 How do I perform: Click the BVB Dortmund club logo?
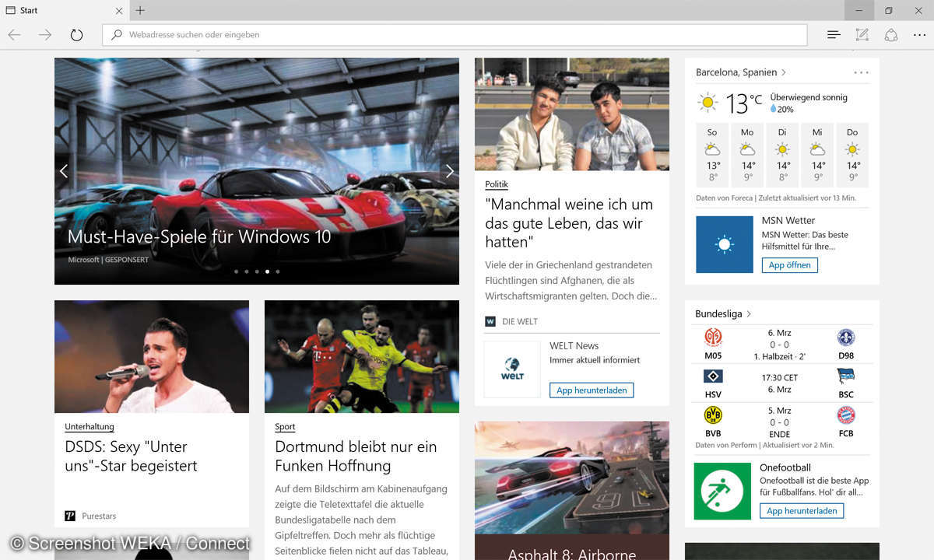point(713,415)
